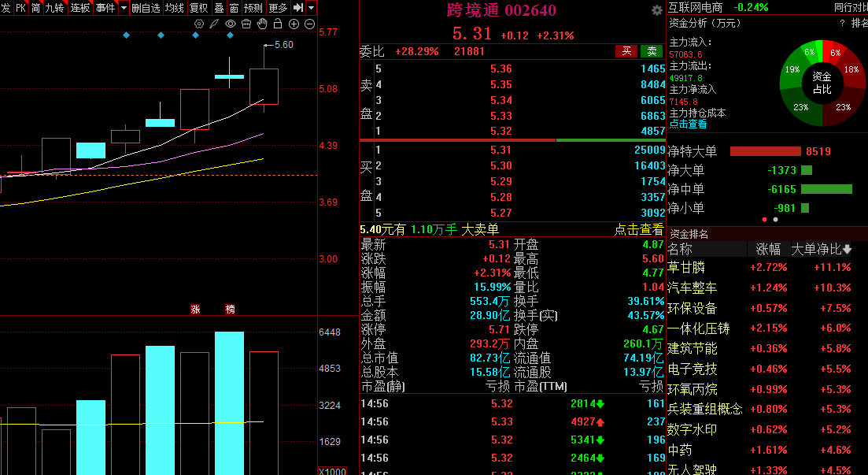
Task: Click stock title 跨境通 002640
Action: (x=502, y=10)
